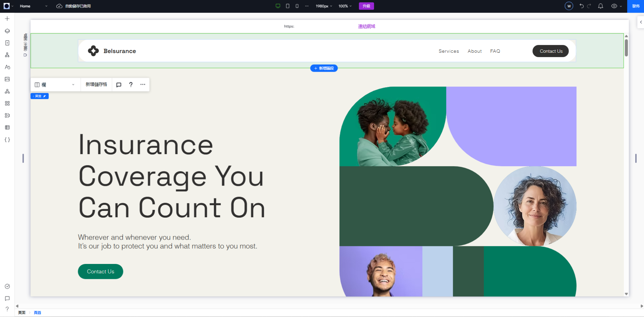Click the FAQ navigation menu item

point(495,51)
